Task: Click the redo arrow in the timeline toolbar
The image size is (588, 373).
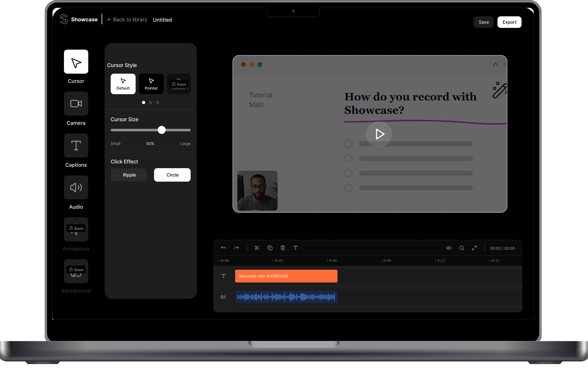Action: pos(236,248)
